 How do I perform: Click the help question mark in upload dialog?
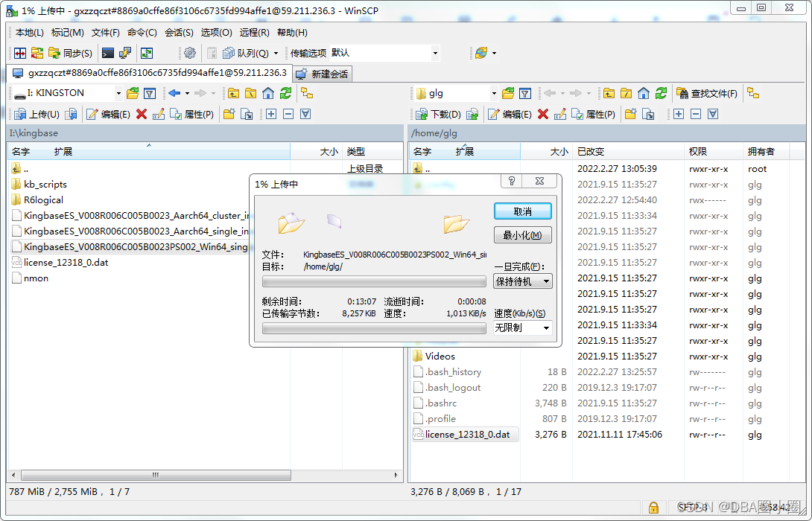click(512, 181)
